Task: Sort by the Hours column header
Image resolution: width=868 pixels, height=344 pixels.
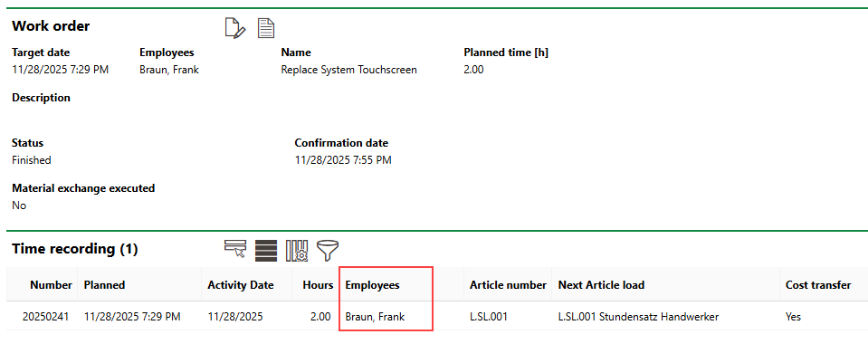Action: click(318, 285)
